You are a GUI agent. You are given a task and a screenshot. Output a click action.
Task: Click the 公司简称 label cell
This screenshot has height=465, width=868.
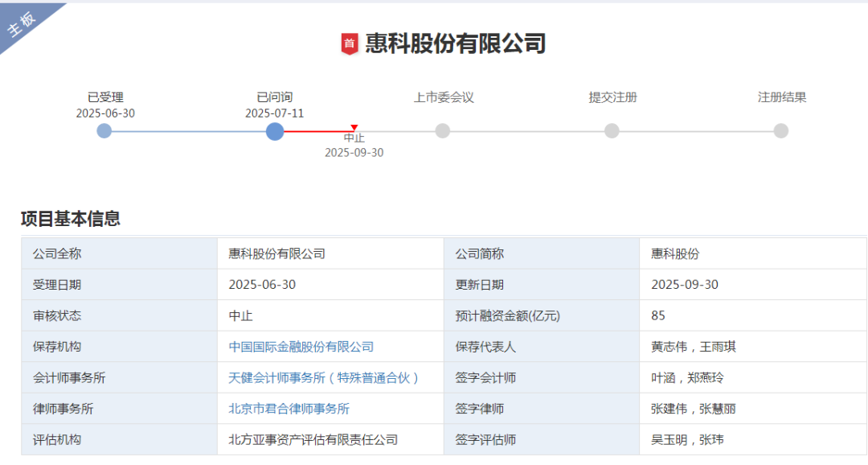tap(542, 254)
